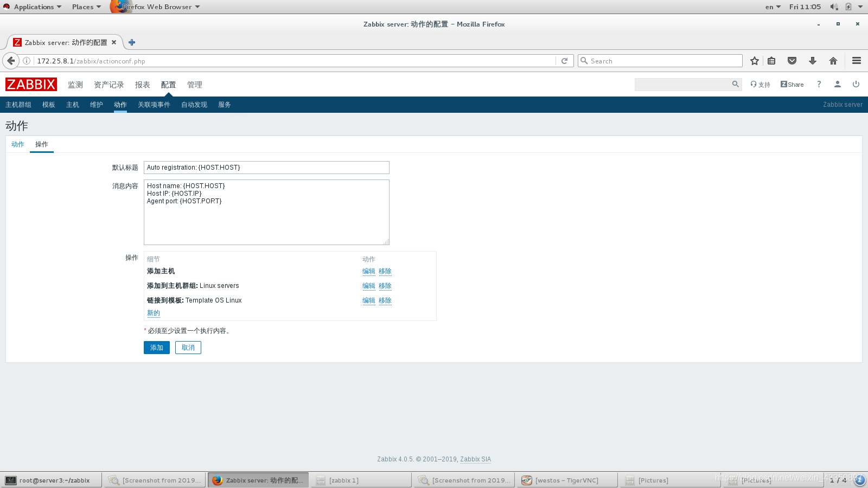Screen dimensions: 868x488
Task: Click the Pocket save icon
Action: (792, 61)
